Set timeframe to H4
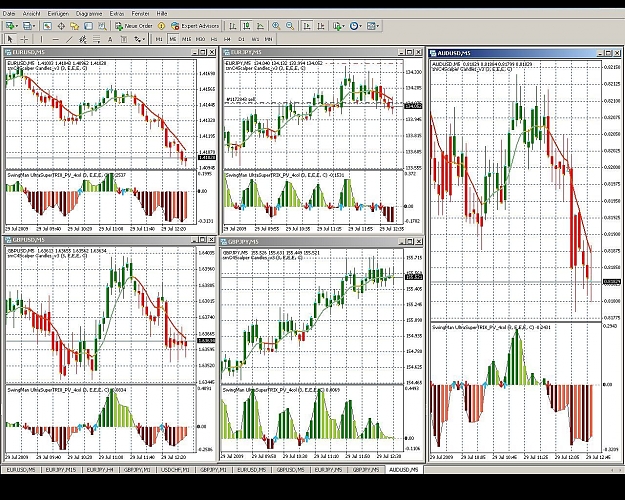 coord(227,39)
